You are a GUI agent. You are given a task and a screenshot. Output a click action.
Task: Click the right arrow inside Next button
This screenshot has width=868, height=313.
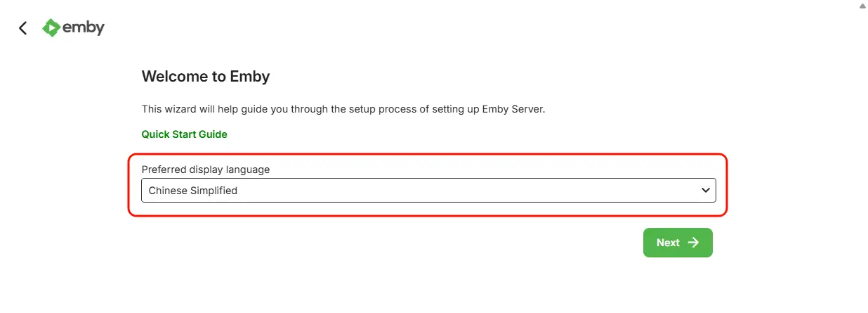pyautogui.click(x=693, y=243)
